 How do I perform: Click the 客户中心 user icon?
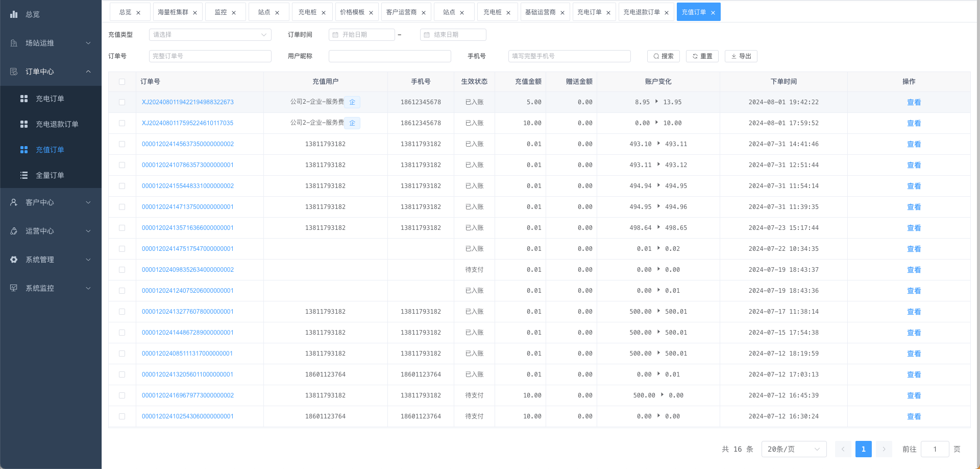tap(14, 202)
